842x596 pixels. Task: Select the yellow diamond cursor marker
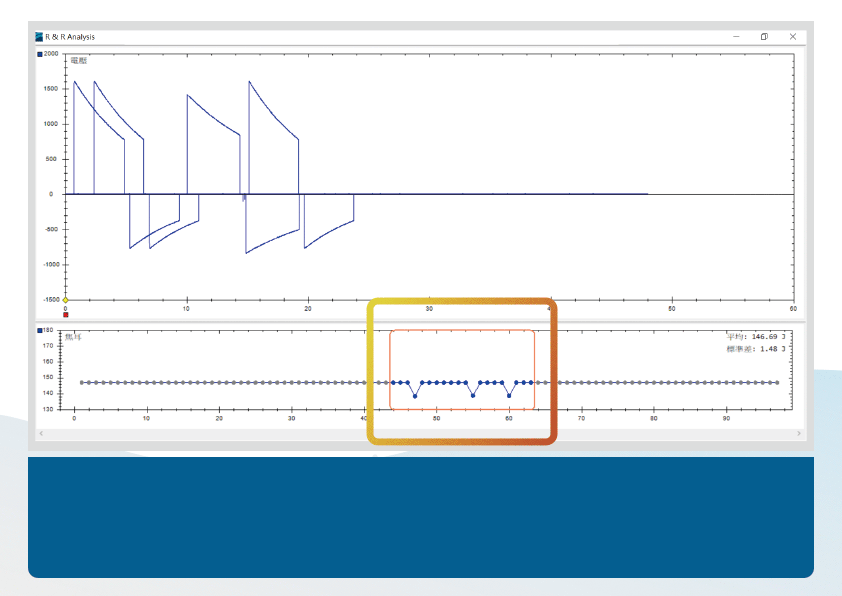tap(66, 300)
